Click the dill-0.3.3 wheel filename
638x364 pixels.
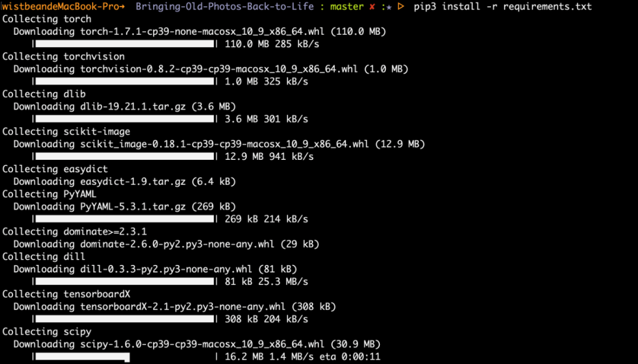point(166,269)
